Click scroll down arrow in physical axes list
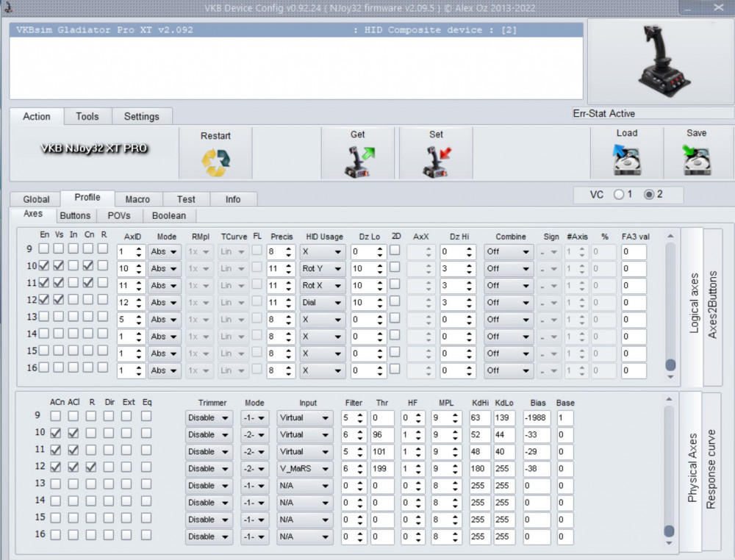 coord(670,543)
